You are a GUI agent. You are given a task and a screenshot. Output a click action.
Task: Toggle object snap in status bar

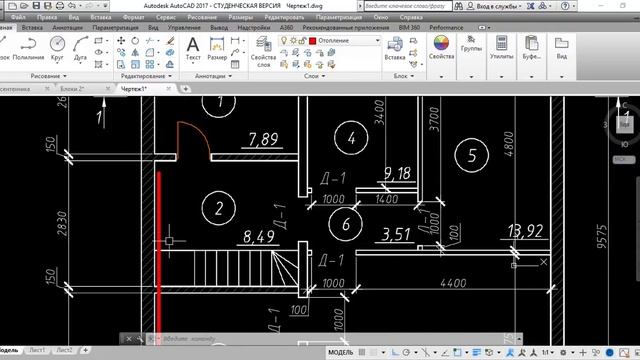pyautogui.click(x=457, y=352)
